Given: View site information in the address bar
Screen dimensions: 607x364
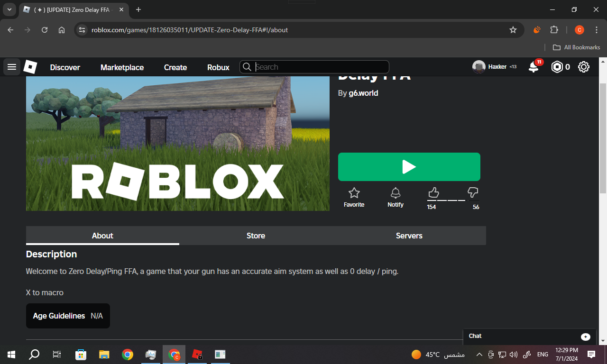Looking at the screenshot, I should pos(82,30).
